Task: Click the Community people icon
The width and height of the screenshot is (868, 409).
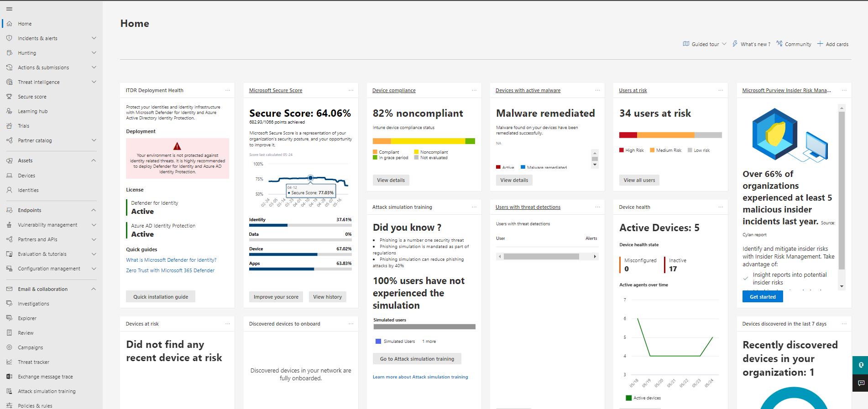Action: (779, 44)
